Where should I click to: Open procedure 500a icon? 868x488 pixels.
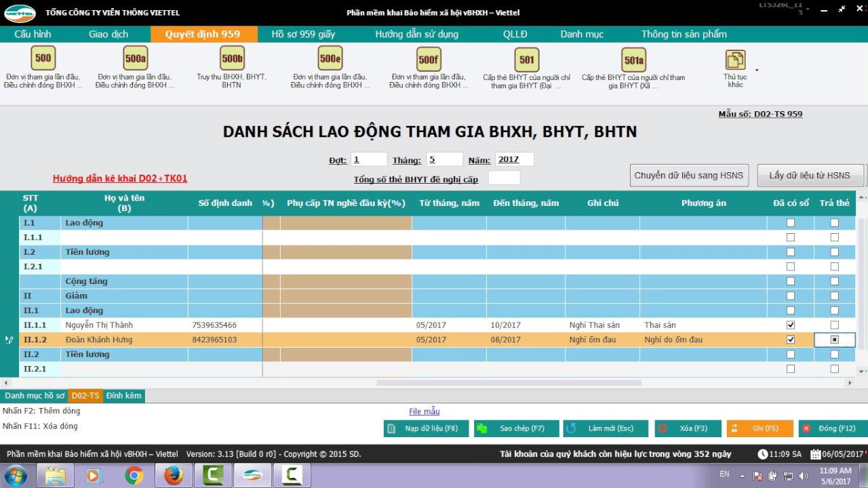tap(135, 58)
